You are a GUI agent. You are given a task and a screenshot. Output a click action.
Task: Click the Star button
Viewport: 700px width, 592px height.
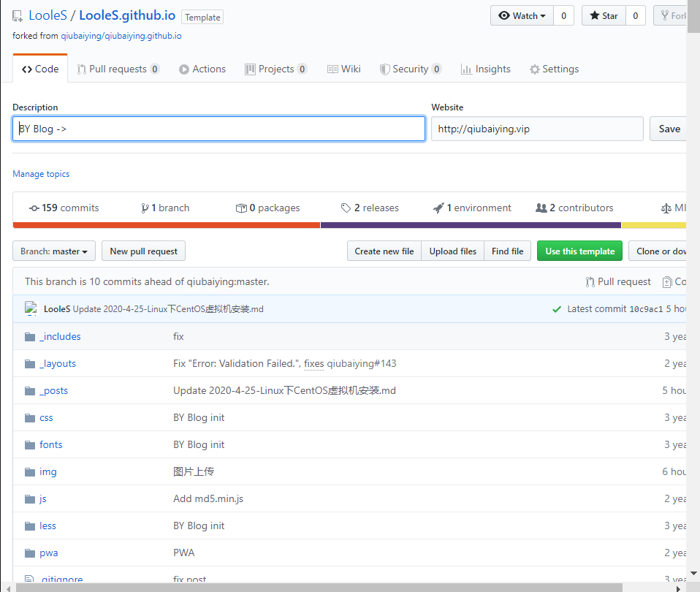coord(604,15)
